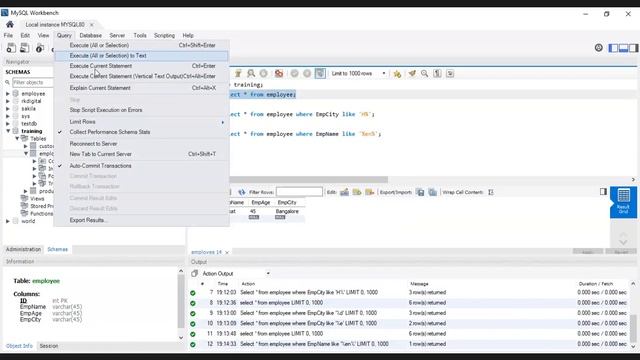Click the execute explain plan lightning-cursor icon

click(x=238, y=73)
